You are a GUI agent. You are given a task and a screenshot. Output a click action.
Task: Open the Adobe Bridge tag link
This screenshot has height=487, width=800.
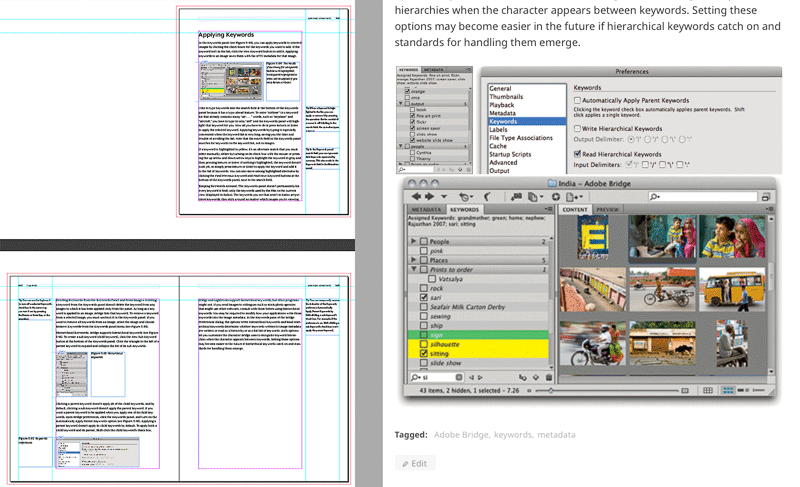(461, 434)
